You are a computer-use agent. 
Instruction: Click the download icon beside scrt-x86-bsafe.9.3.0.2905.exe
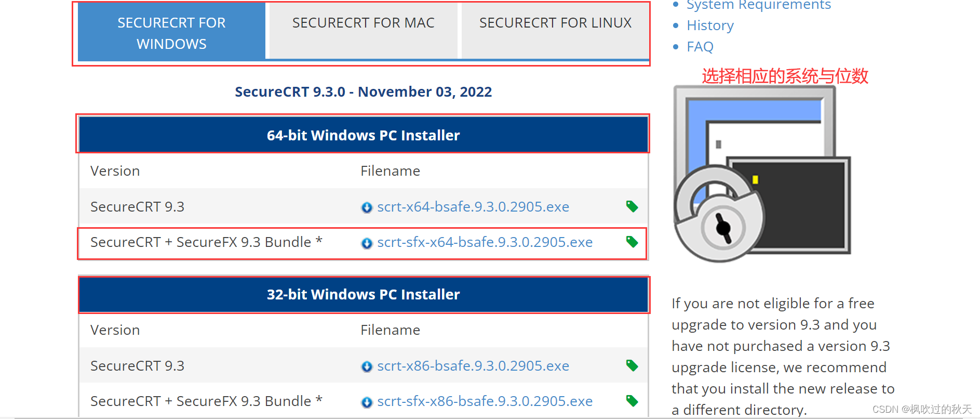pos(367,365)
